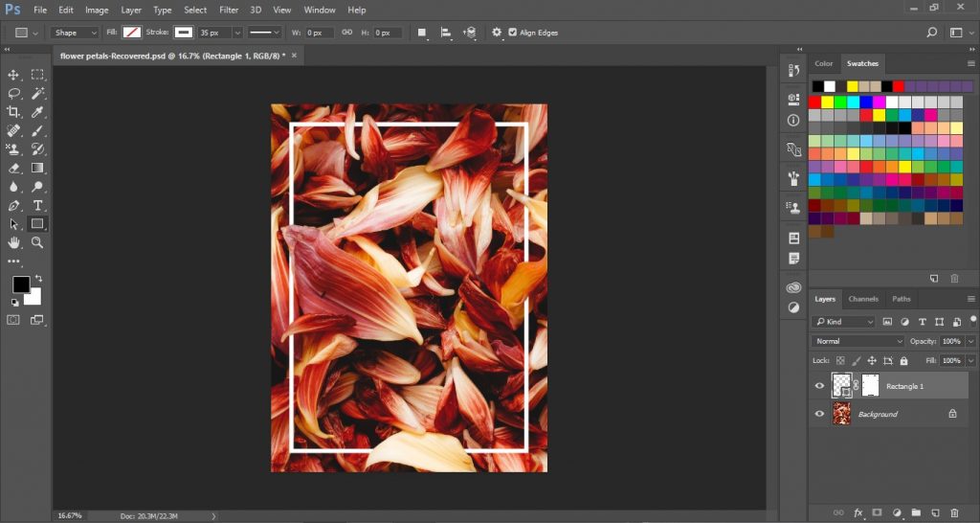Viewport: 980px width, 523px height.
Task: Open the Info panel icon
Action: point(793,120)
